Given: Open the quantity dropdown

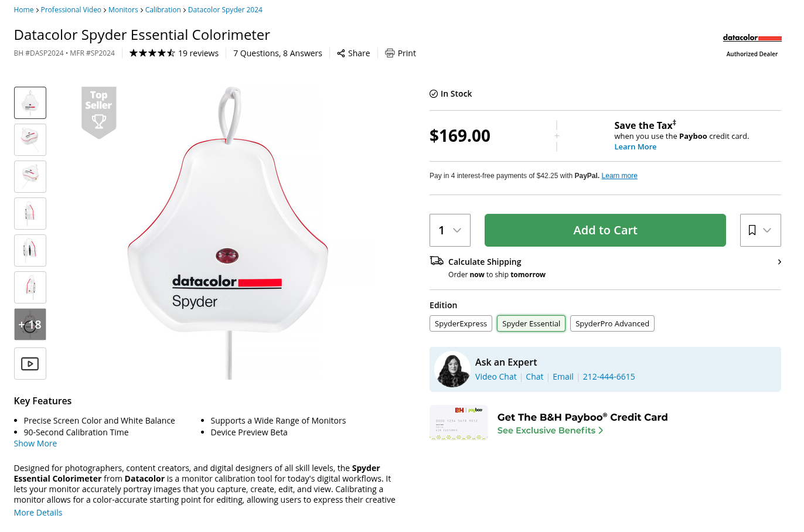Looking at the screenshot, I should [449, 230].
